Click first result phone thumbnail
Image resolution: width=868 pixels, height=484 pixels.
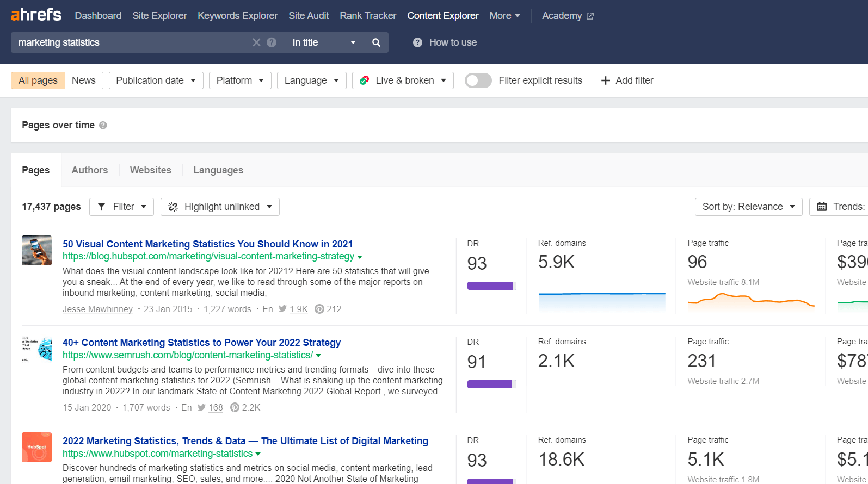36,250
